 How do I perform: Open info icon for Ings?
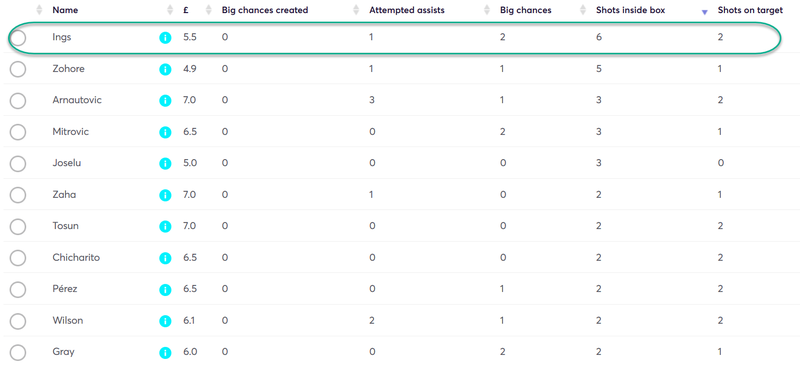coord(165,38)
